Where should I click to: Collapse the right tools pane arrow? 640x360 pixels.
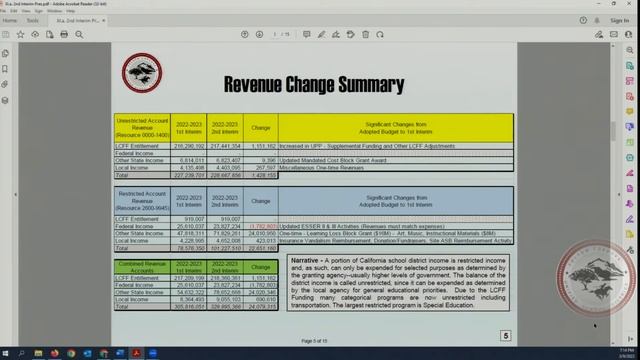tap(619, 195)
